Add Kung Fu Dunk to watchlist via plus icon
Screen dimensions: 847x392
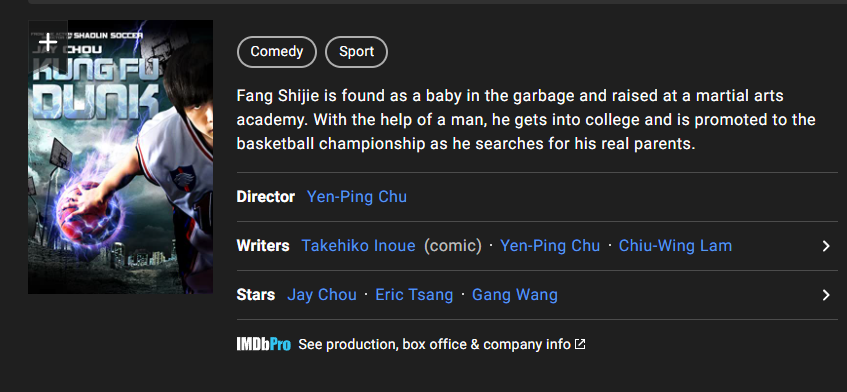pyautogui.click(x=48, y=42)
